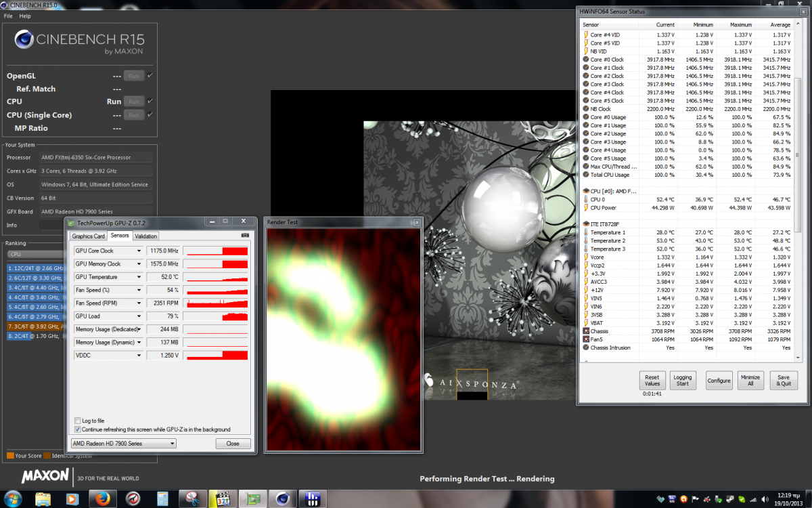
Task: Open Memory Usage (Dynamic) sensor dropdown
Action: click(139, 342)
